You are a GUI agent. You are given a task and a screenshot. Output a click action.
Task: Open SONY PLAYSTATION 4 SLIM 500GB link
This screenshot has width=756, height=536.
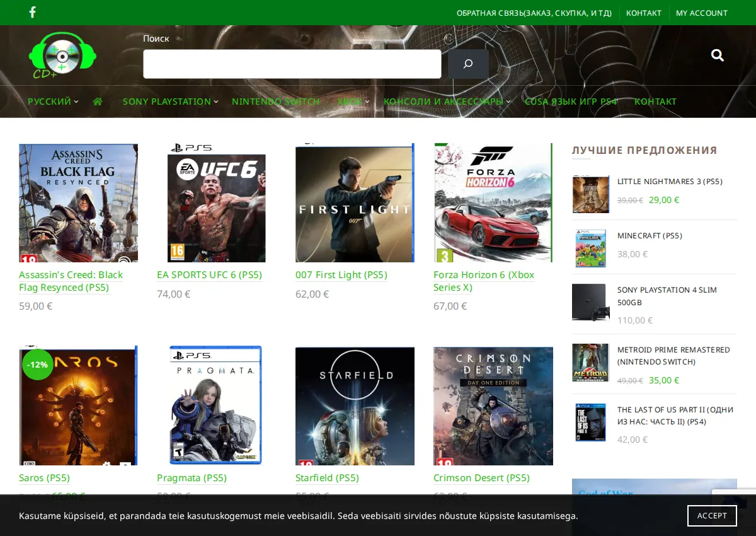[667, 296]
